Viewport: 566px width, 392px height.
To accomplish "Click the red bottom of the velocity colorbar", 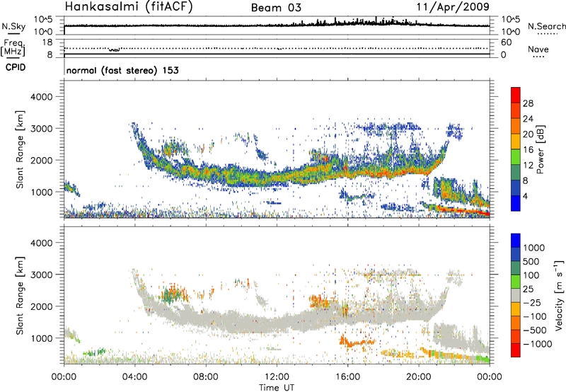I will [516, 350].
